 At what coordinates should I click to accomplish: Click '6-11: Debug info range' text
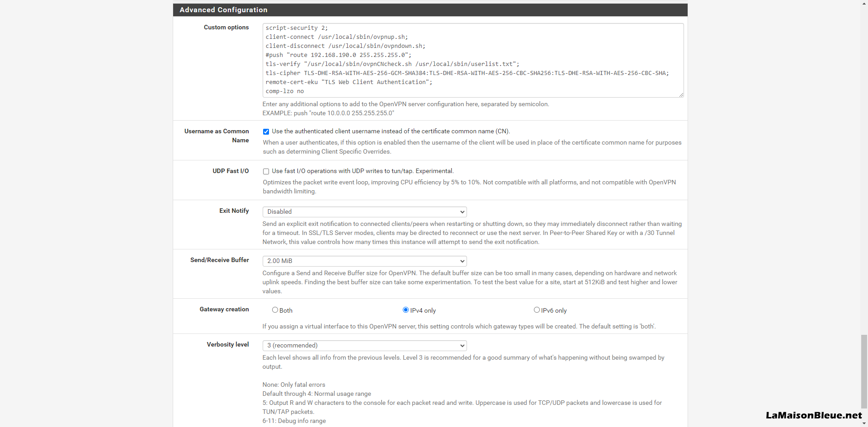(x=294, y=421)
